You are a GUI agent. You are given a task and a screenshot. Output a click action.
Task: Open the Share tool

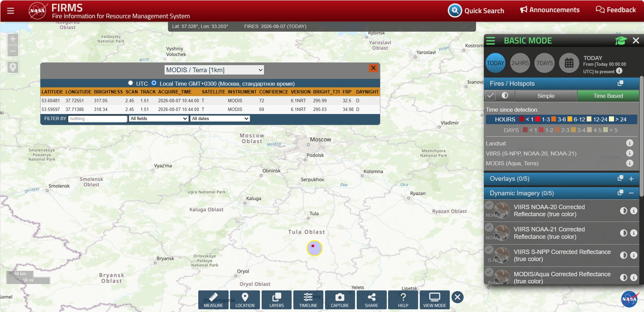click(x=372, y=300)
